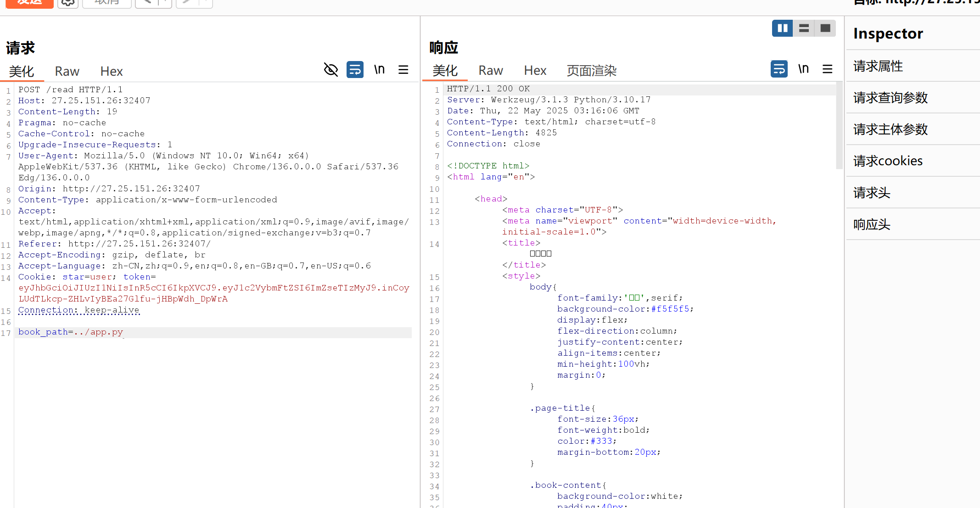Click response Content-Length: 4825 header
The width and height of the screenshot is (980, 508).
502,133
